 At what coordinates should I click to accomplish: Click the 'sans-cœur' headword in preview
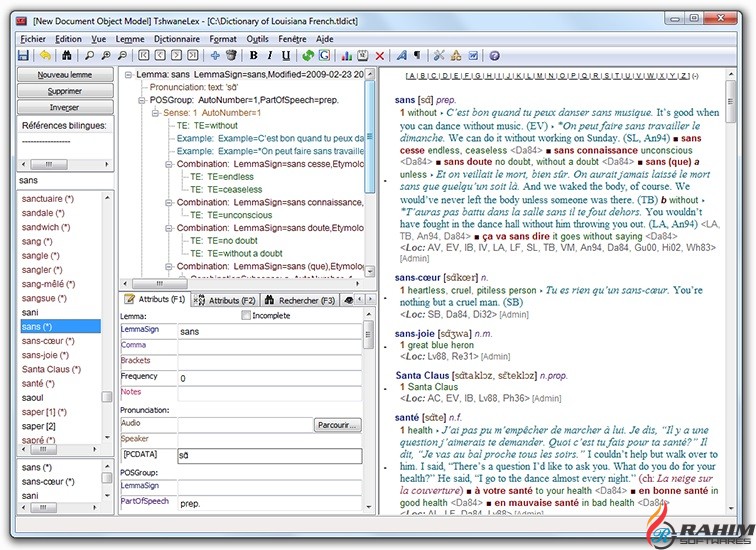417,278
